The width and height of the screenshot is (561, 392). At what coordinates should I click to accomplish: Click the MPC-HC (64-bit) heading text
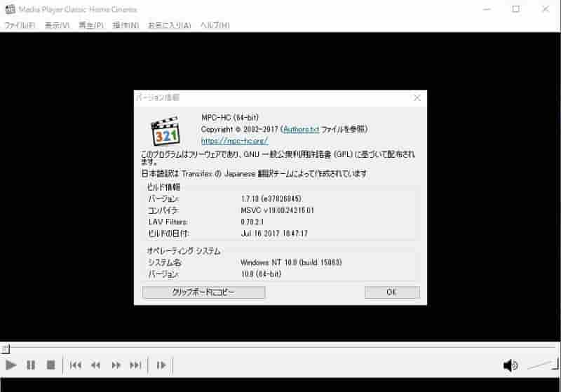pos(230,117)
